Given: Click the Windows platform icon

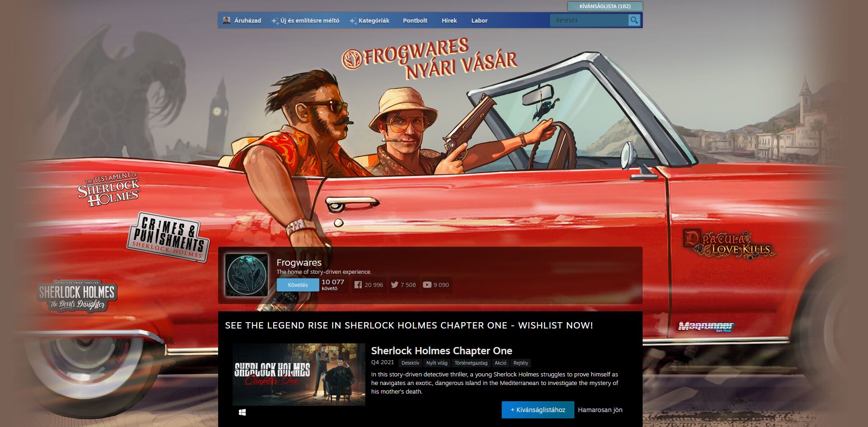Looking at the screenshot, I should (242, 412).
